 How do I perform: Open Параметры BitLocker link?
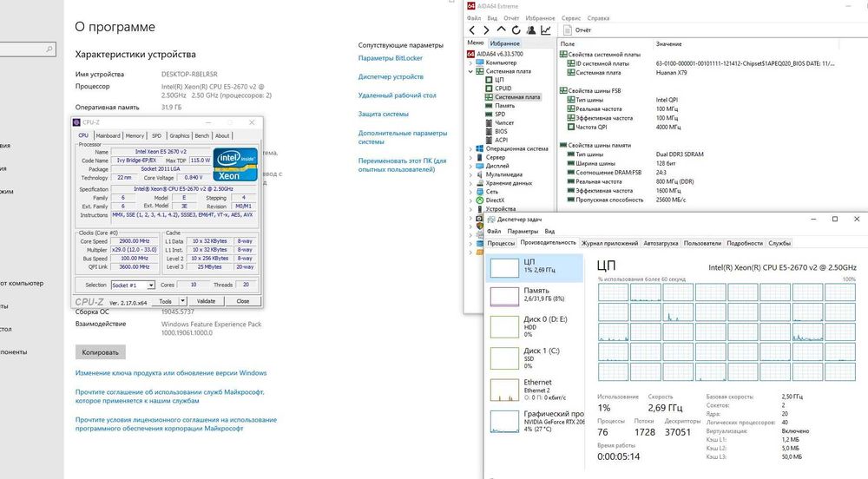391,58
